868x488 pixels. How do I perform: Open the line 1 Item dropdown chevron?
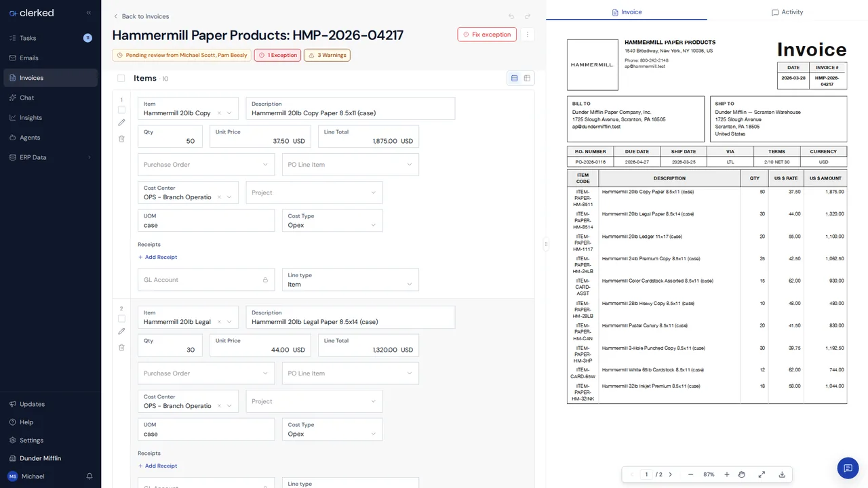tap(229, 113)
